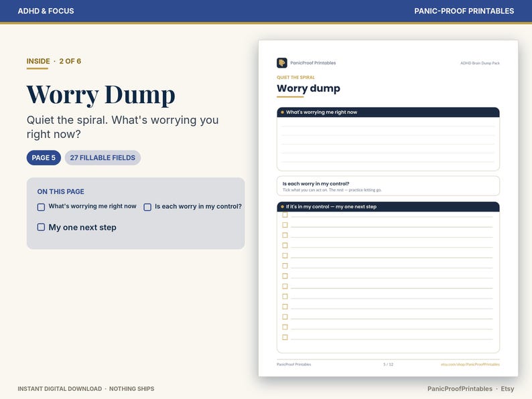Tick the "What's worrying me right now" checkbox
Screen dimensions: 532x399
(41, 207)
